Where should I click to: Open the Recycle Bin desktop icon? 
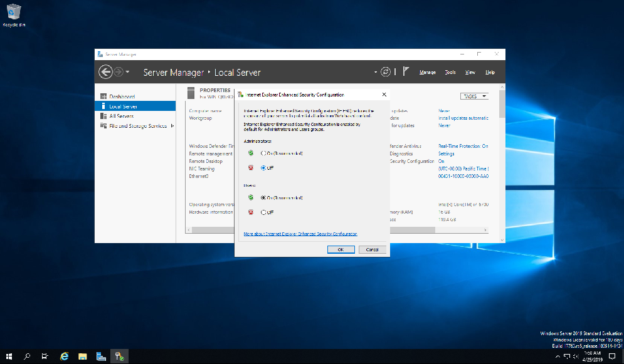pos(14,15)
